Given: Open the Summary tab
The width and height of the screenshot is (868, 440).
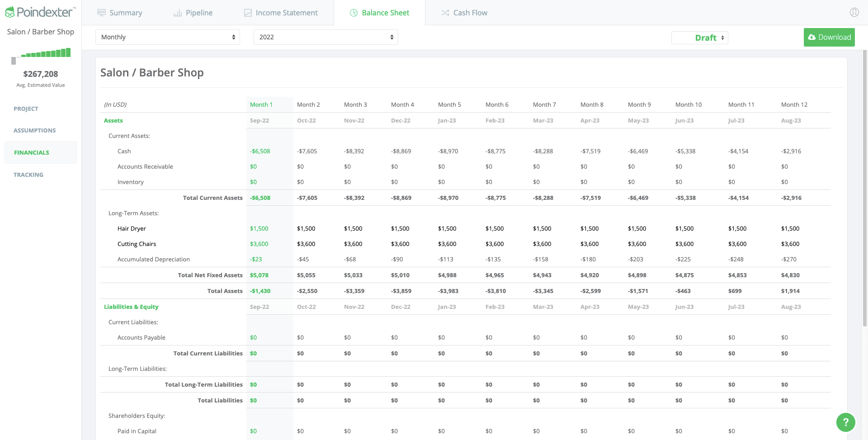Looking at the screenshot, I should pyautogui.click(x=120, y=13).
